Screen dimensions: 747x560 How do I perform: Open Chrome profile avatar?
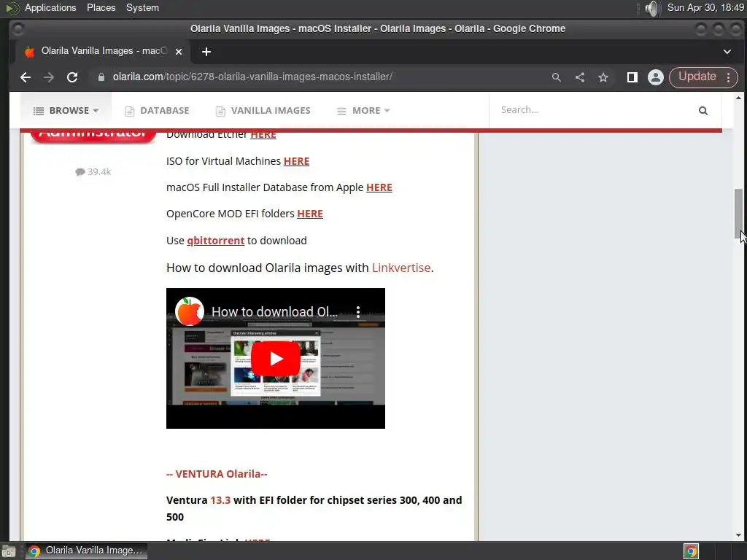[656, 77]
